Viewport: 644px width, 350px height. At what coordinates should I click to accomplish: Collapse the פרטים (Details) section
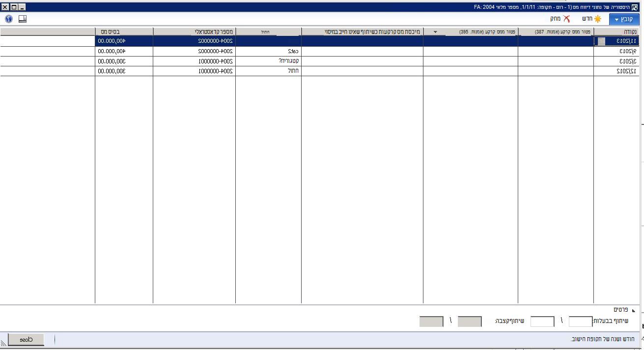point(634,310)
